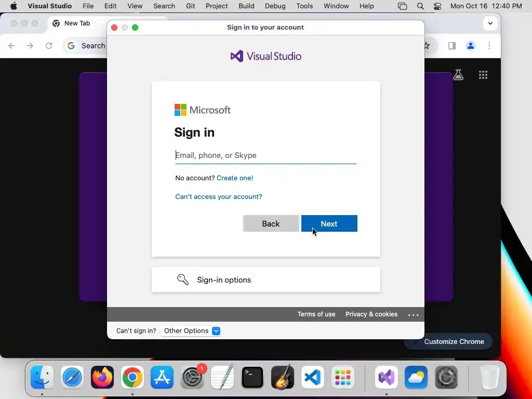Click the menu bar date and time

click(x=486, y=6)
